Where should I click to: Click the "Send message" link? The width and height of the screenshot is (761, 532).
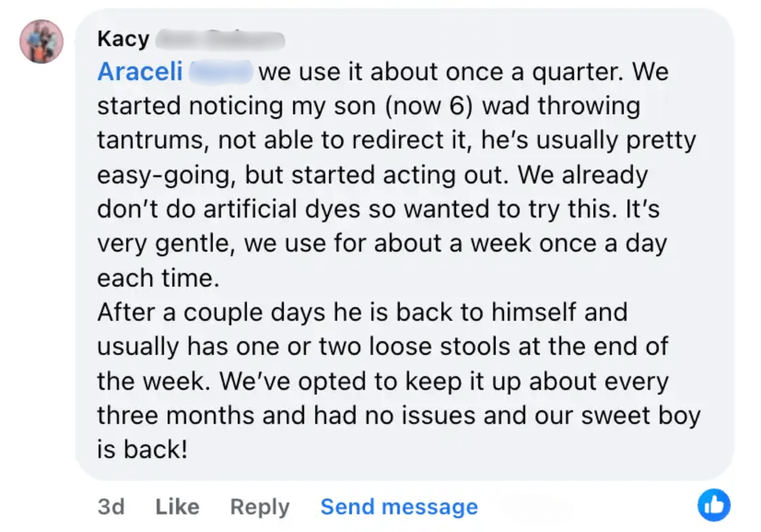[399, 507]
